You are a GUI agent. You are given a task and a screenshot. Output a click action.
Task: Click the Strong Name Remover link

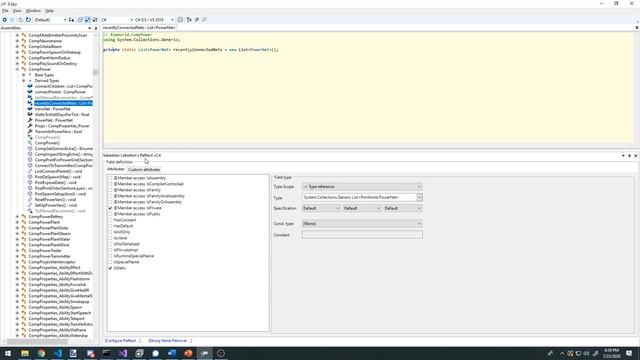coord(170,340)
